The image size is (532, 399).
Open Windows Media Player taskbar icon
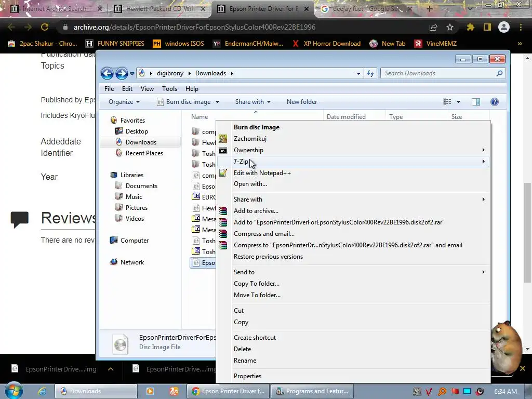pos(150,391)
